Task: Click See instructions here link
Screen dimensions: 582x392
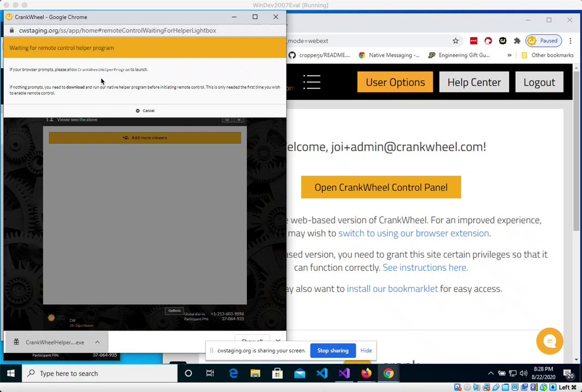Action: click(426, 267)
